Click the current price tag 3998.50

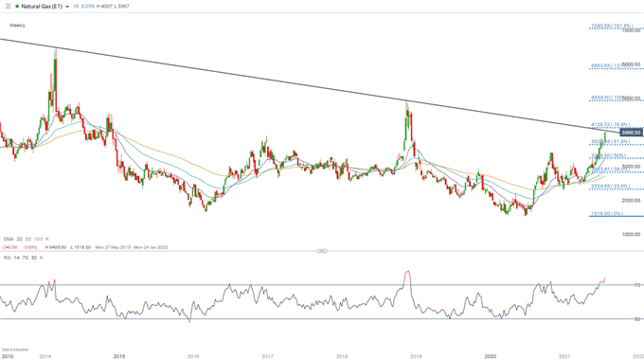click(631, 133)
